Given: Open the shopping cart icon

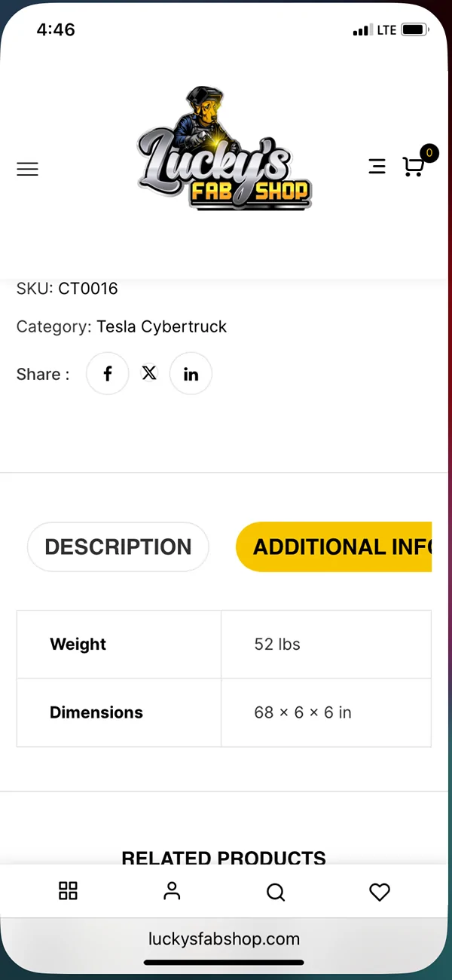Looking at the screenshot, I should [413, 167].
